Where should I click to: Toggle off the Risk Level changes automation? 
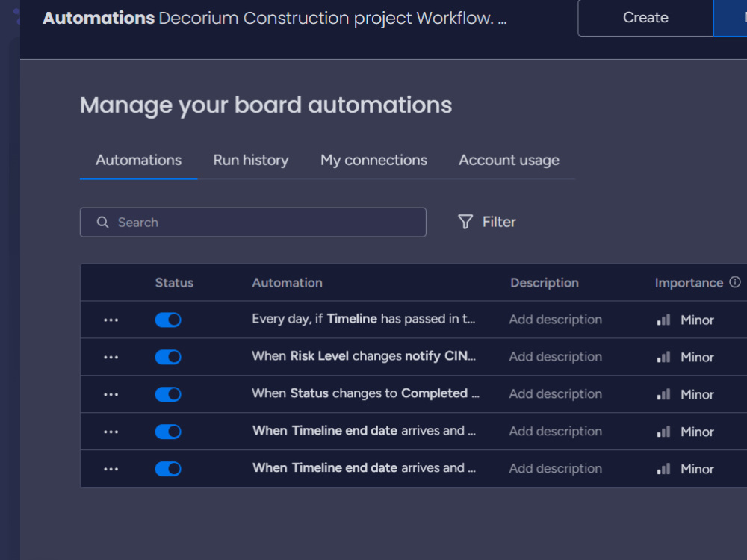(168, 357)
